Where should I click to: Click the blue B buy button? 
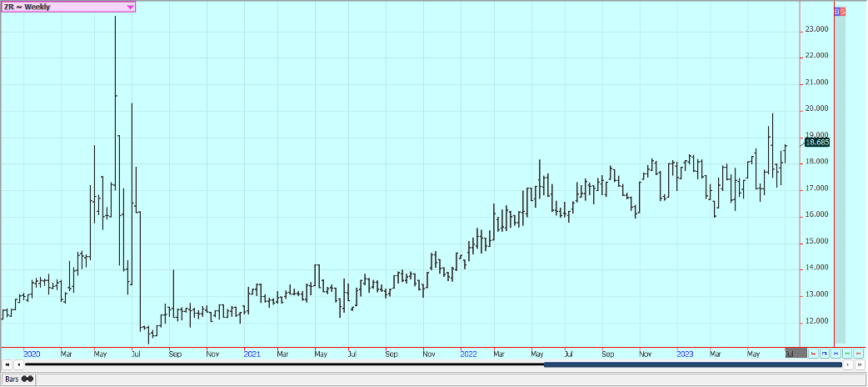click(x=837, y=12)
